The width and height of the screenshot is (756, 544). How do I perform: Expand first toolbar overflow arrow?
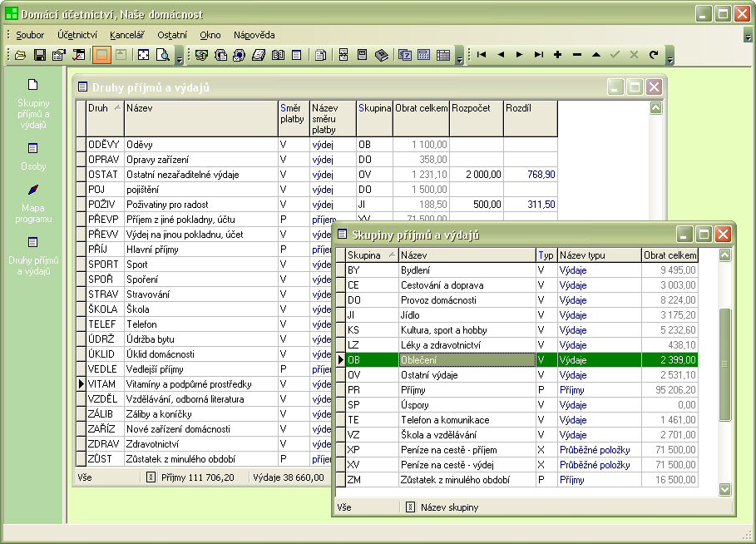coord(178,60)
